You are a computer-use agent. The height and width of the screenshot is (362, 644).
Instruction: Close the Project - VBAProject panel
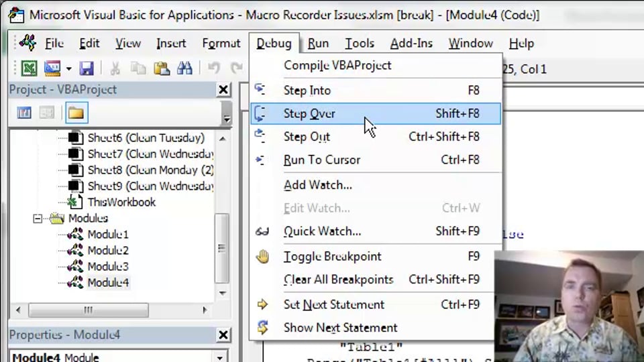pyautogui.click(x=223, y=89)
